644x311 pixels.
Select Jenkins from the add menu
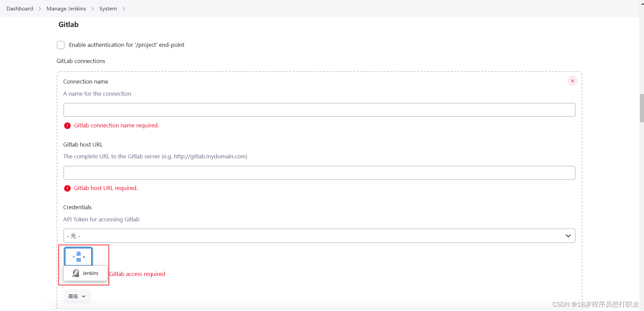click(x=86, y=273)
